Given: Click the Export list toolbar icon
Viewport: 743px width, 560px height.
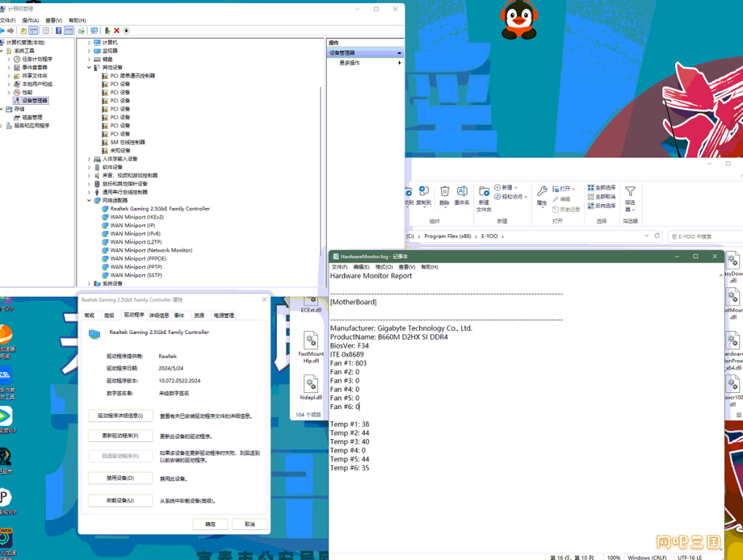Looking at the screenshot, I should coord(81,31).
